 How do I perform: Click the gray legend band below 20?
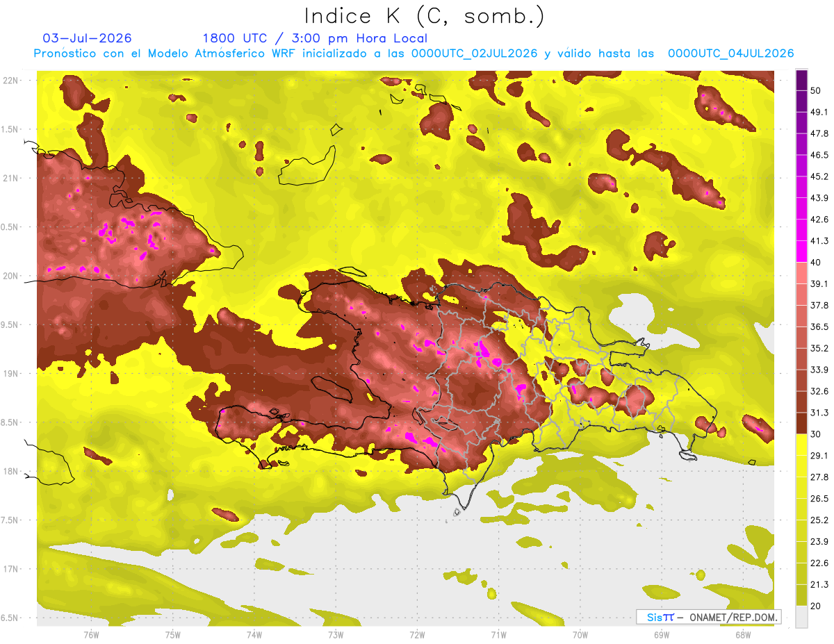click(801, 616)
